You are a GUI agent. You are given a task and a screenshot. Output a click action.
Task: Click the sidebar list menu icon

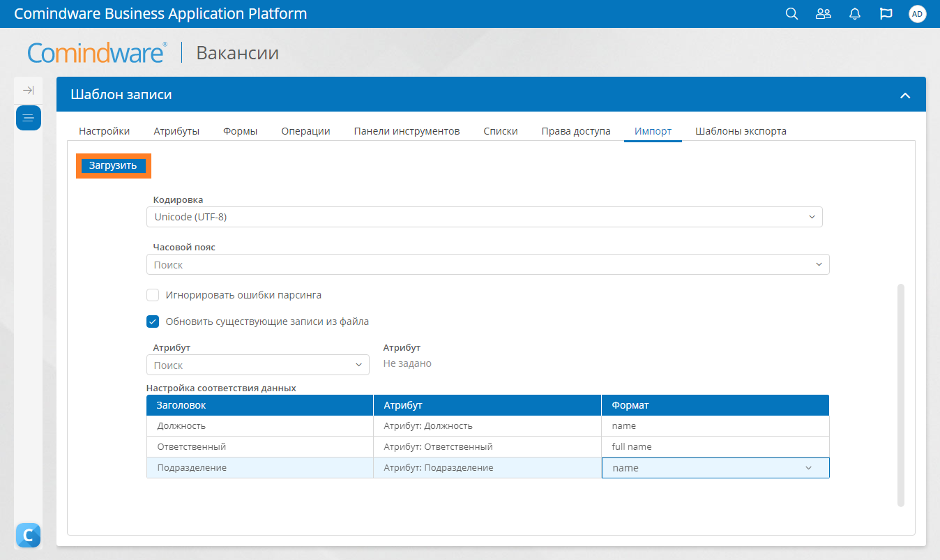[29, 117]
